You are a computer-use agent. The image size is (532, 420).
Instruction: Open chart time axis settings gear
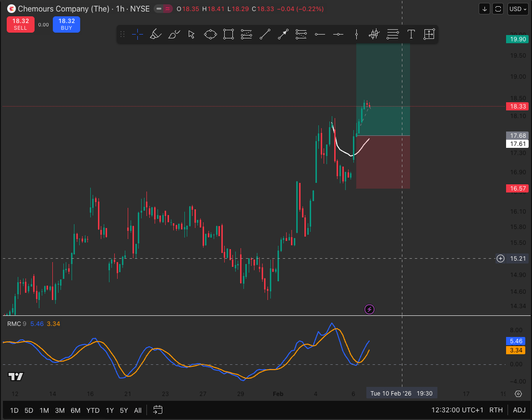(518, 394)
